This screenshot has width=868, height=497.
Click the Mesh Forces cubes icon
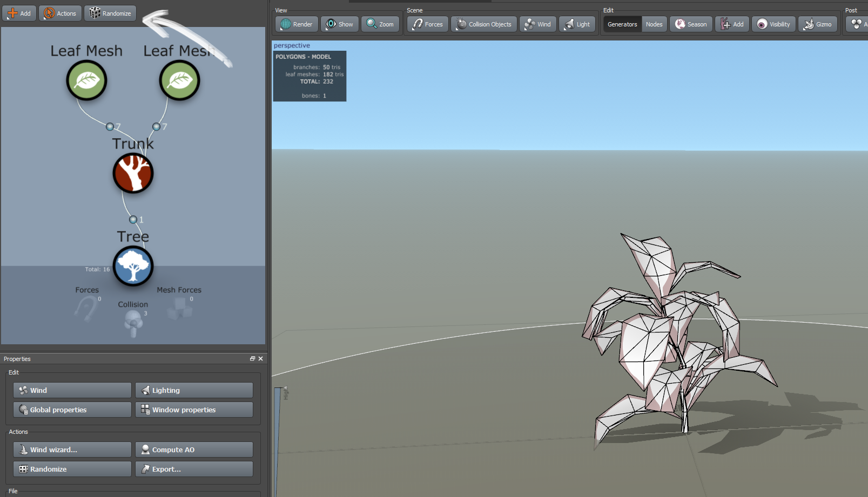click(180, 308)
